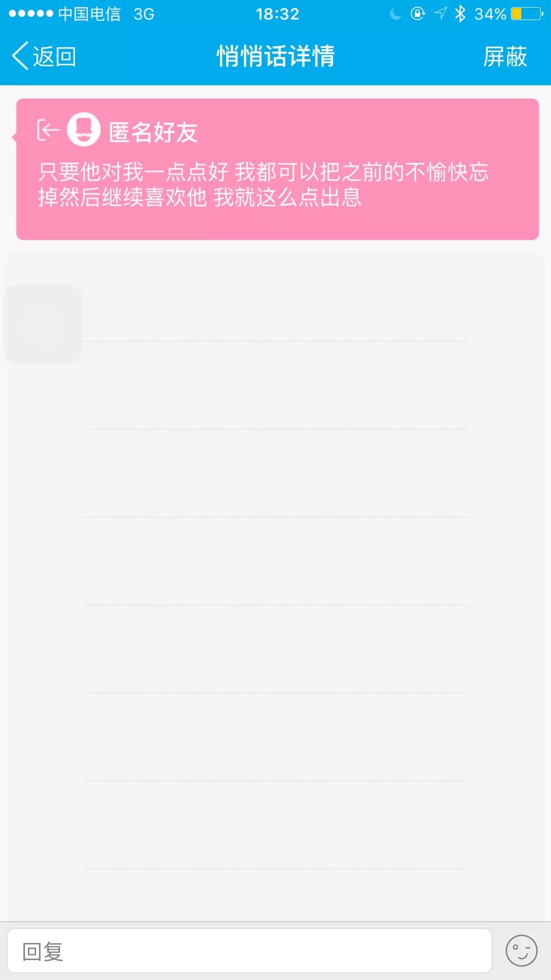Open the emoji smiley picker
The width and height of the screenshot is (551, 980).
(521, 950)
